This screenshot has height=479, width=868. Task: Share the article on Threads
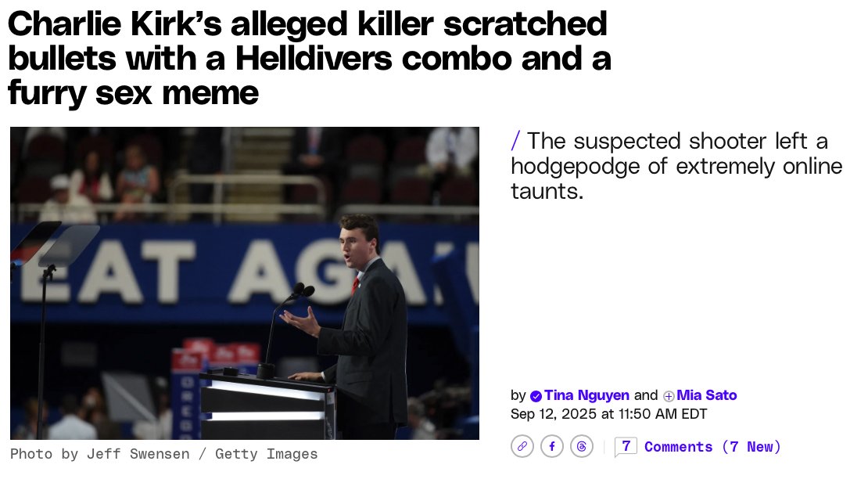(x=582, y=446)
